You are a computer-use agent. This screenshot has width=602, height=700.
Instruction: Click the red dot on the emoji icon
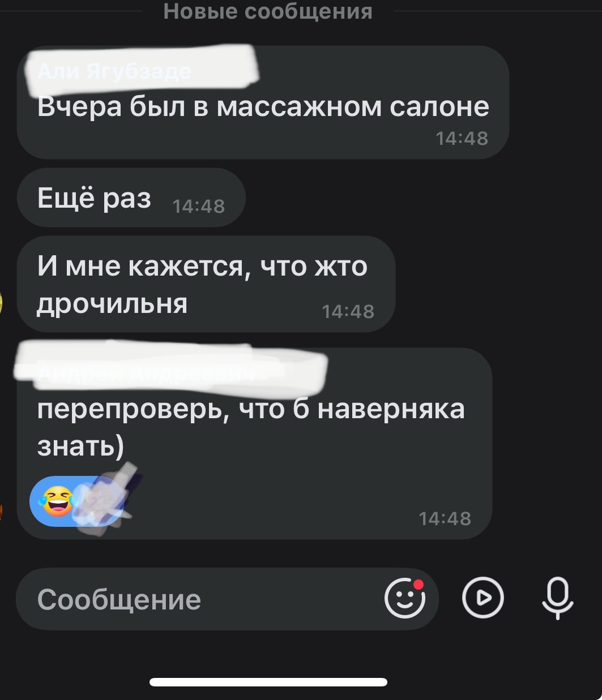419,585
